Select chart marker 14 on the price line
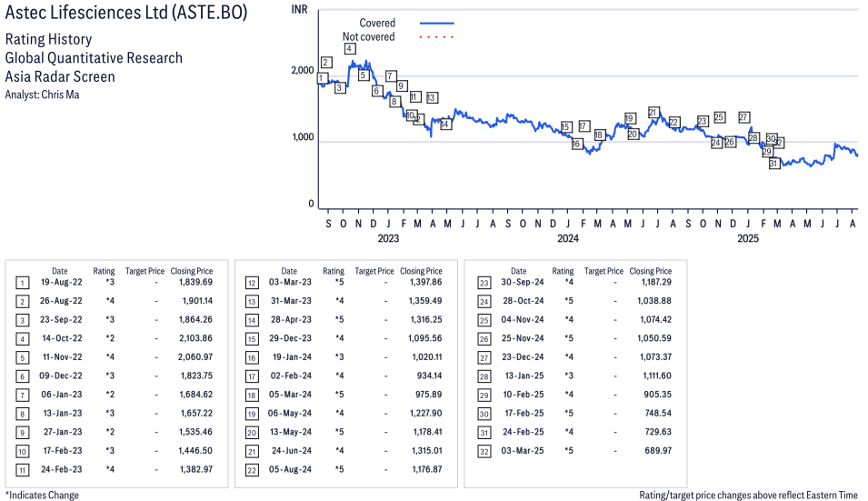The image size is (868, 501). tap(445, 124)
